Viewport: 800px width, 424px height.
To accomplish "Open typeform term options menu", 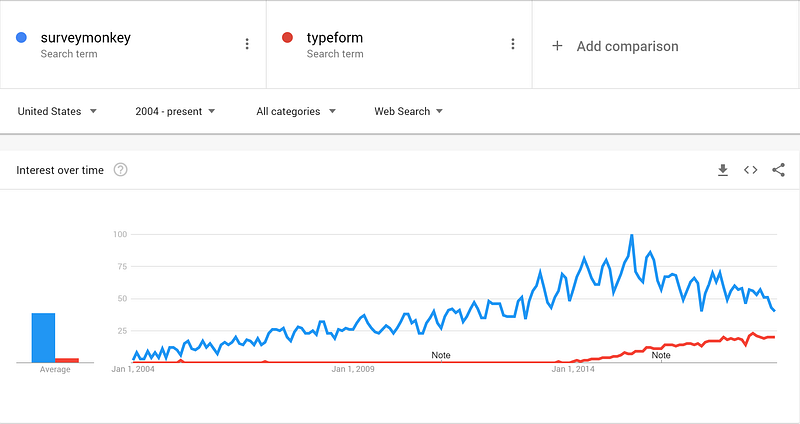I will 513,44.
